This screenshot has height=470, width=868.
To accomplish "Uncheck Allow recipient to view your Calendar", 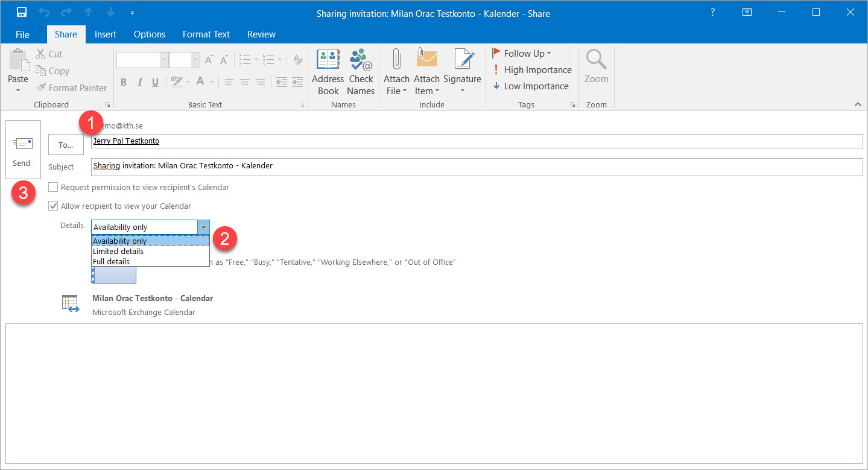I will click(x=54, y=206).
